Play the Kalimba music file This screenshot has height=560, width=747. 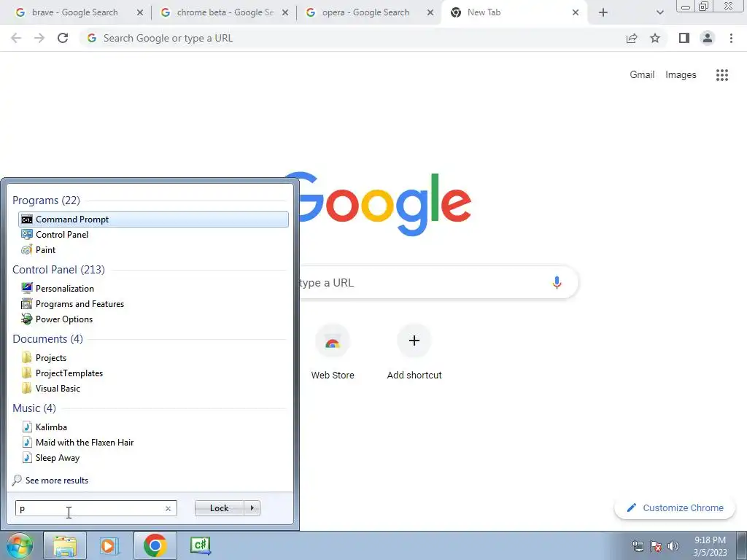pos(153,427)
